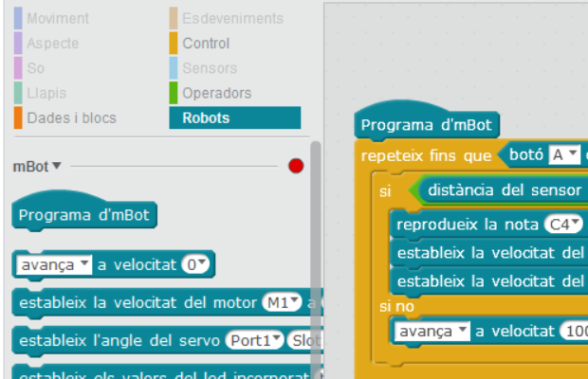Click the palette vertical scrollbar
The image size is (588, 379).
coord(316,259)
